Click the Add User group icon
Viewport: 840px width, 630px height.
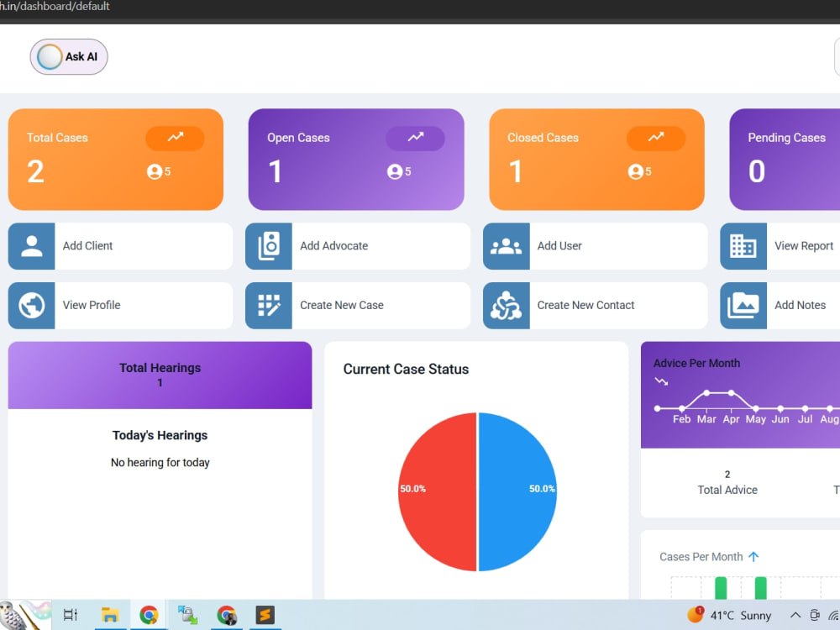click(x=507, y=246)
